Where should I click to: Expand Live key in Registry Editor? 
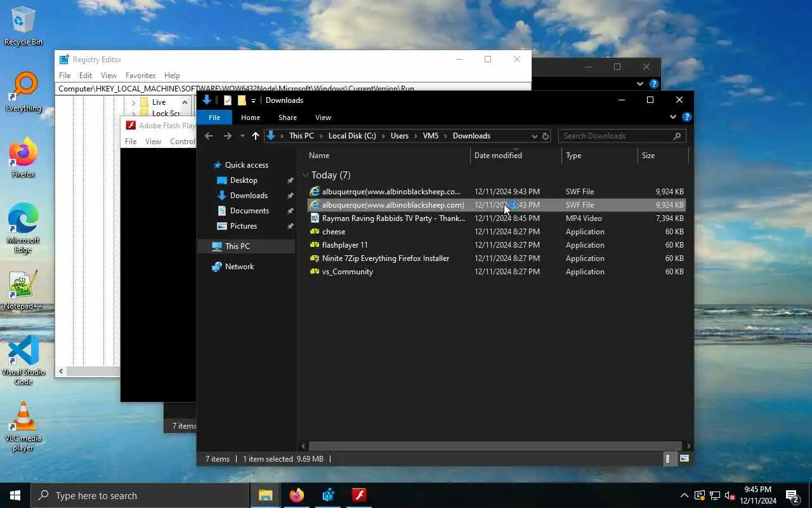pyautogui.click(x=133, y=102)
